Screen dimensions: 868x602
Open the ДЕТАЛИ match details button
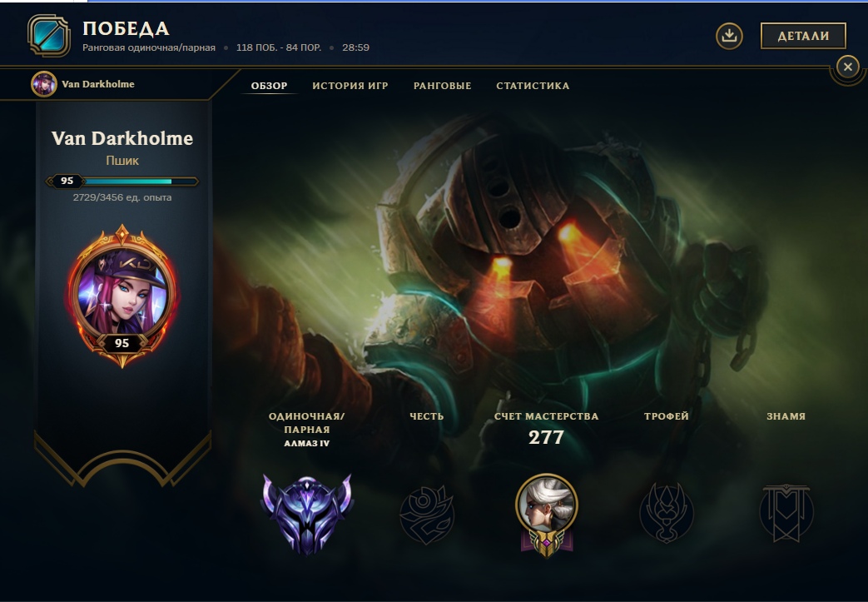click(803, 36)
